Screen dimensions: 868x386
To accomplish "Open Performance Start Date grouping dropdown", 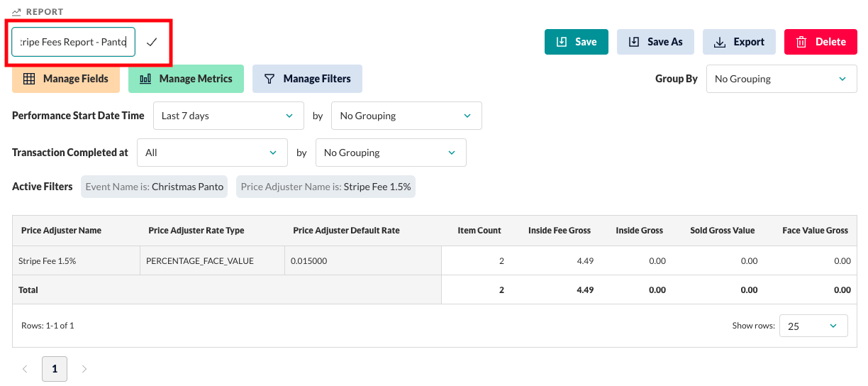I will [x=406, y=116].
